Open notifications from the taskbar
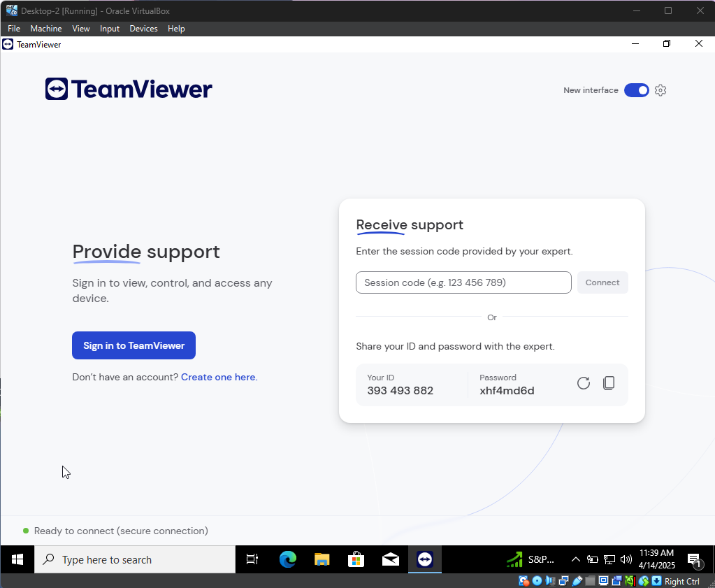The height and width of the screenshot is (588, 715). tap(696, 559)
